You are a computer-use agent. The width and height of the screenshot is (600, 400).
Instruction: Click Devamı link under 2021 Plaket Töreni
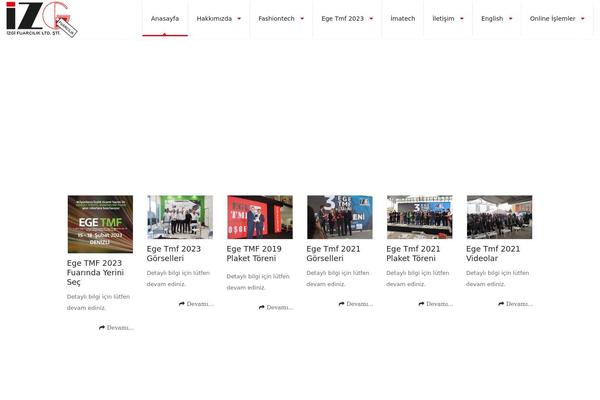coord(436,304)
